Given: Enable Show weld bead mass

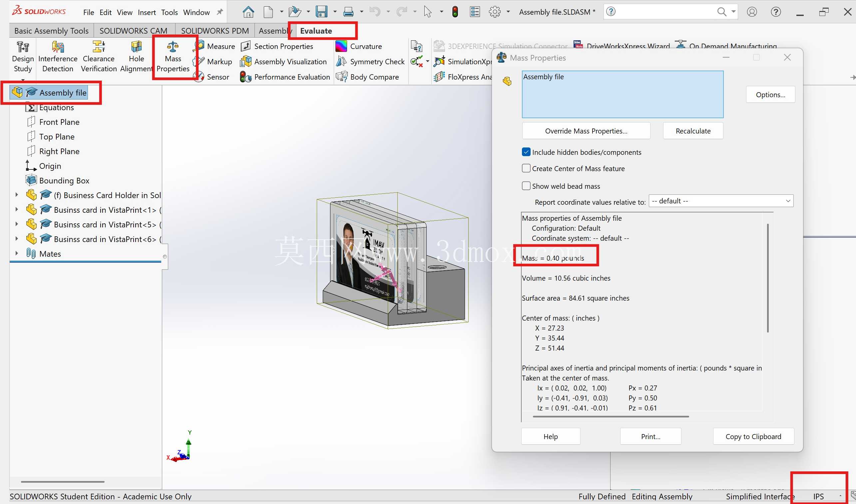Looking at the screenshot, I should [526, 186].
